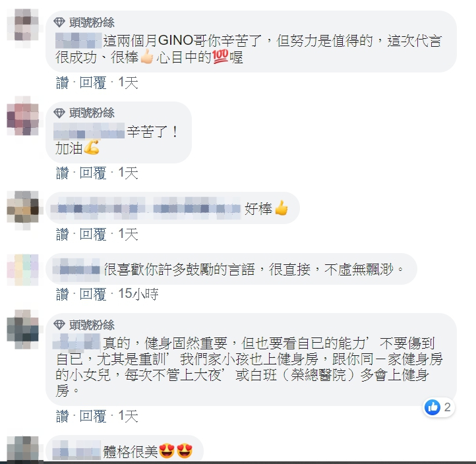This screenshot has height=464, width=476.
Task: Like the 辛苦了 加油 comment
Action: pos(62,173)
